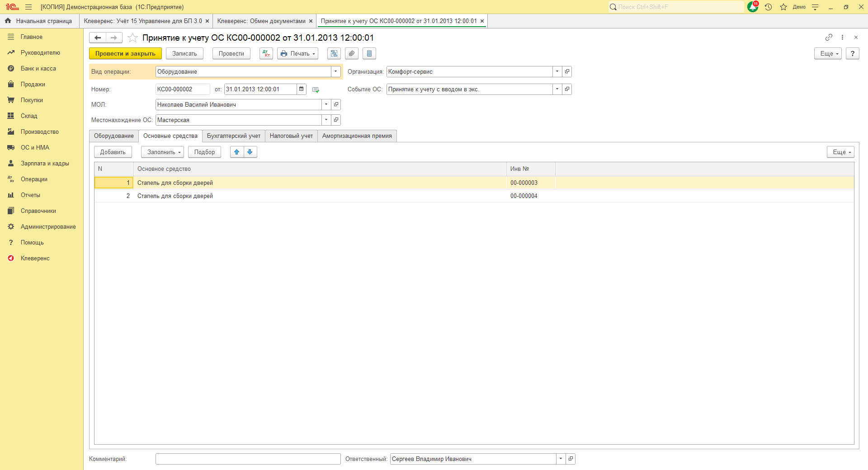The width and height of the screenshot is (868, 470).
Task: Click the report list icon next to paperclip
Action: (x=369, y=53)
